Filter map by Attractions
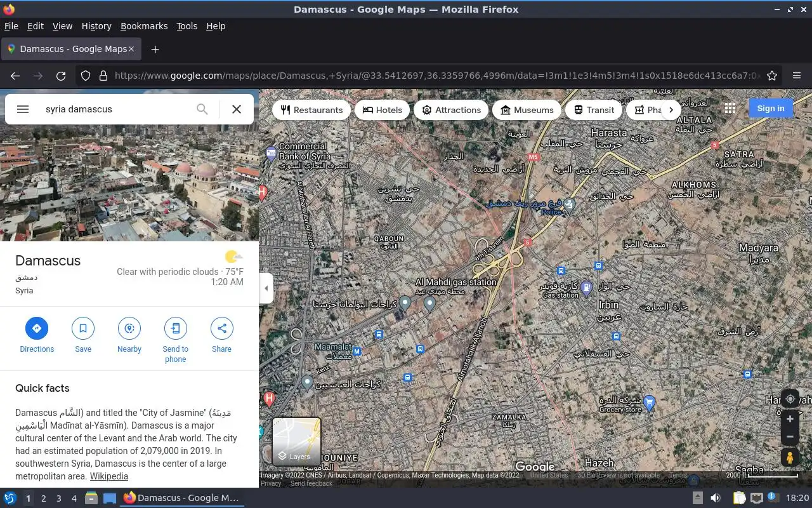The width and height of the screenshot is (812, 508). coord(451,110)
